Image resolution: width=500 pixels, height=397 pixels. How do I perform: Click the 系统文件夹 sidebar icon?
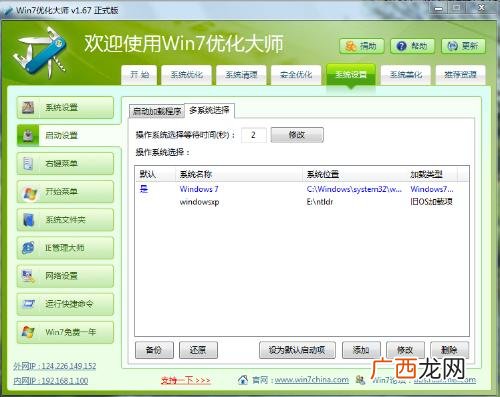[28, 220]
